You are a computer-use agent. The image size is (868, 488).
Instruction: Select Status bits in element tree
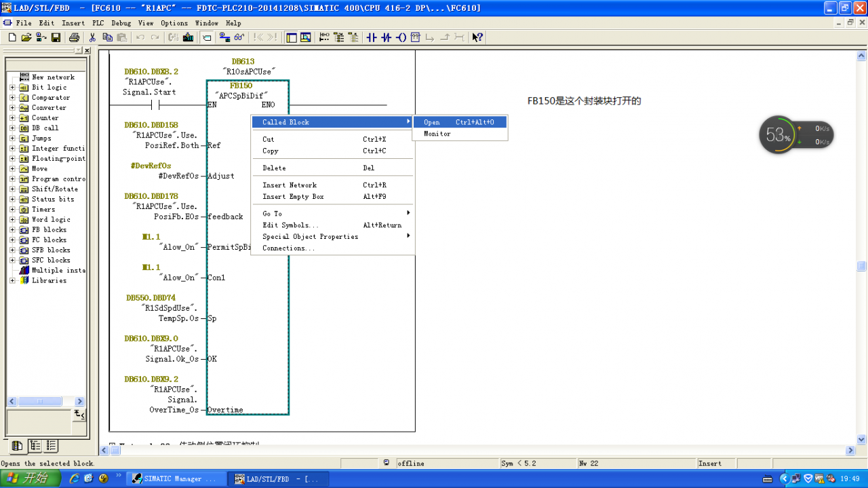(x=53, y=199)
